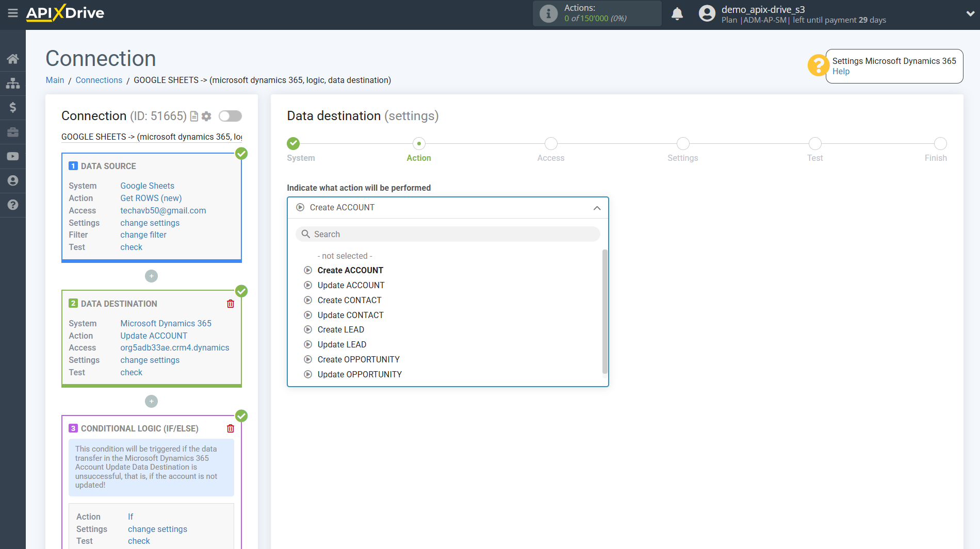
Task: Click the dropdown list scrollbar
Action: [x=605, y=312]
